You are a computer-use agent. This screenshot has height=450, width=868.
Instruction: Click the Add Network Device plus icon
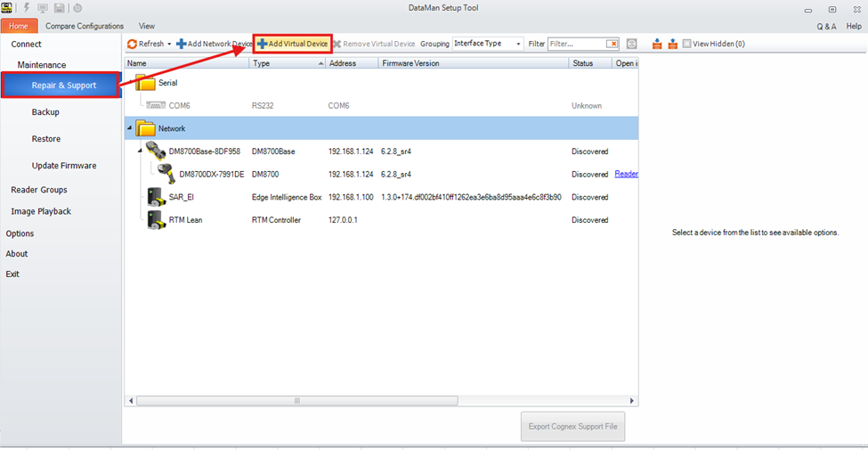coord(181,44)
